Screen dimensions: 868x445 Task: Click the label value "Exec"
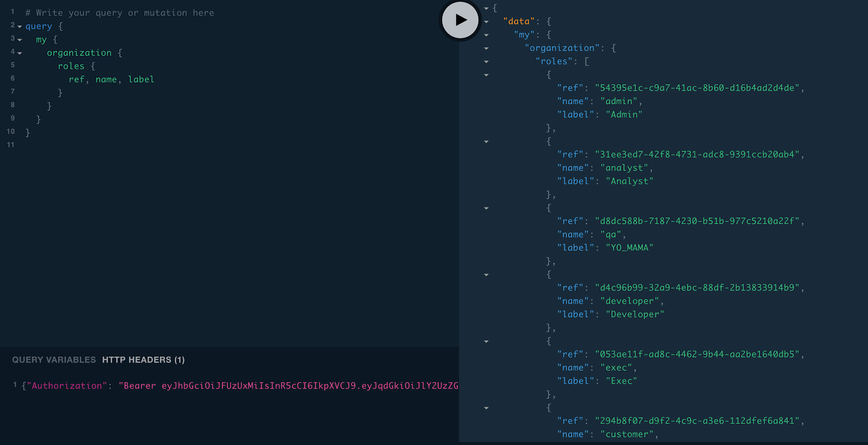pos(622,381)
